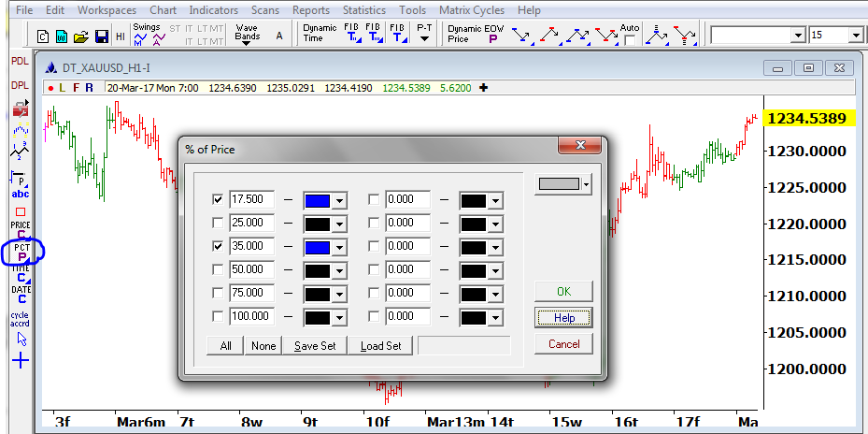Screen dimensions: 868x434
Task: Check the 100.000 percent checkbox
Action: 218,316
